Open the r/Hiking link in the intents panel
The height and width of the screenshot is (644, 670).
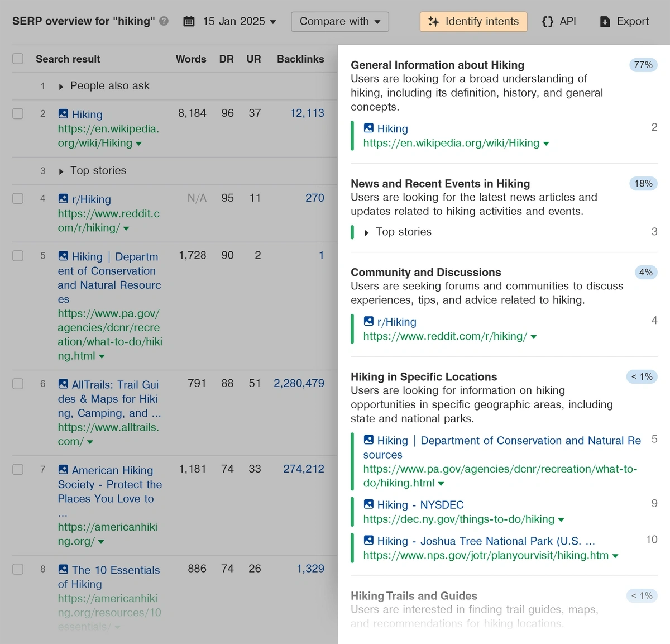[396, 322]
